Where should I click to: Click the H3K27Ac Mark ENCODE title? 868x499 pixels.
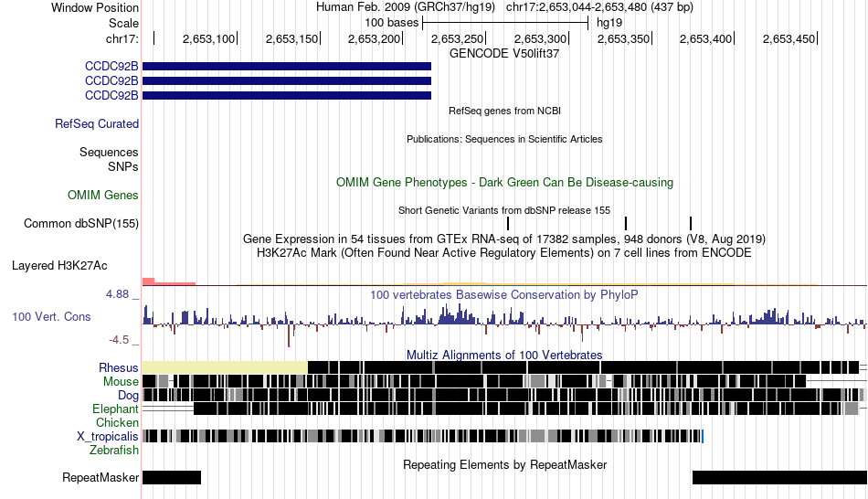pos(504,253)
